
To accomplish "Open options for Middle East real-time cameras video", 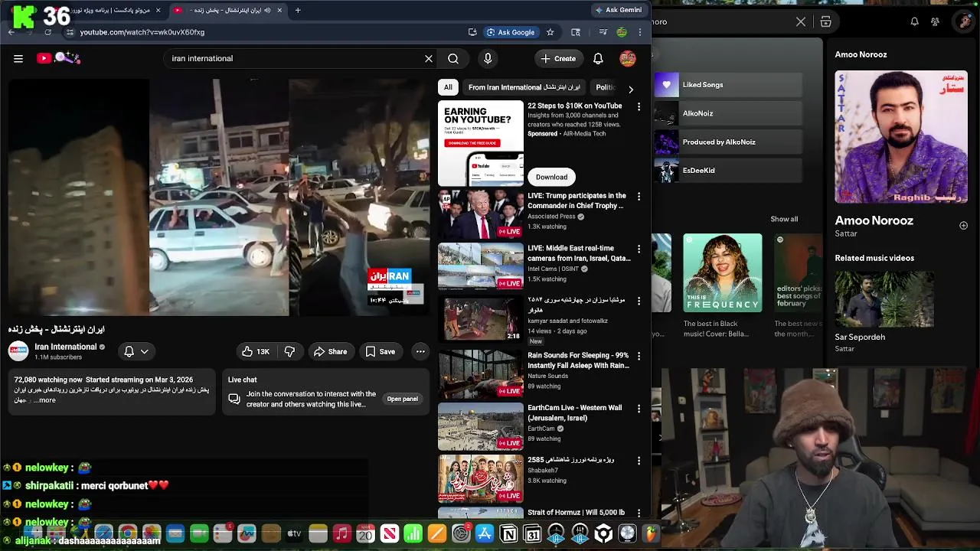I will [x=639, y=249].
